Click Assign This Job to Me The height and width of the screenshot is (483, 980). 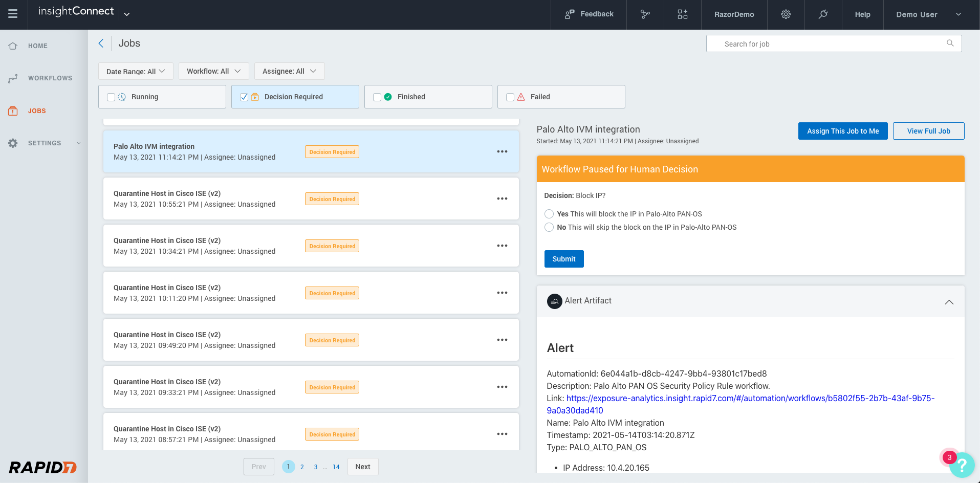[843, 131]
